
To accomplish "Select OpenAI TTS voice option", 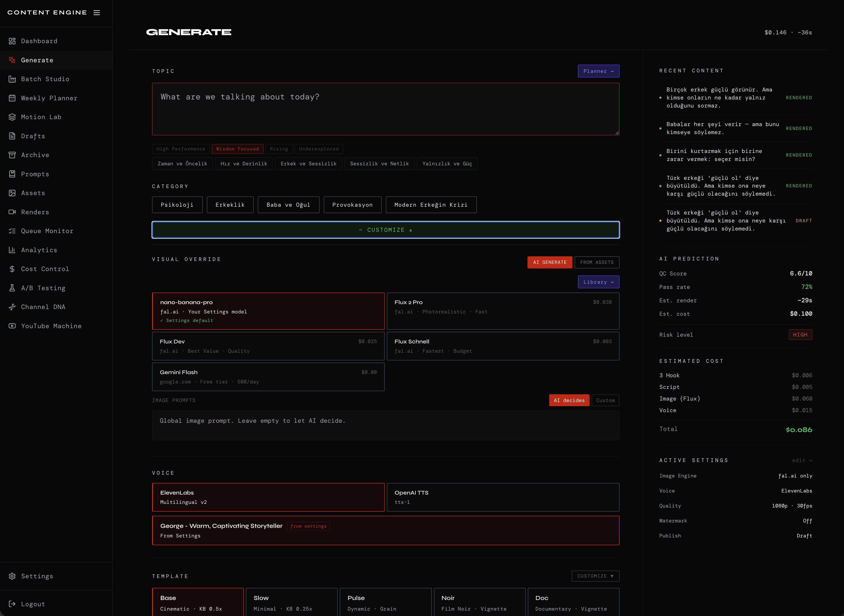I will click(503, 497).
